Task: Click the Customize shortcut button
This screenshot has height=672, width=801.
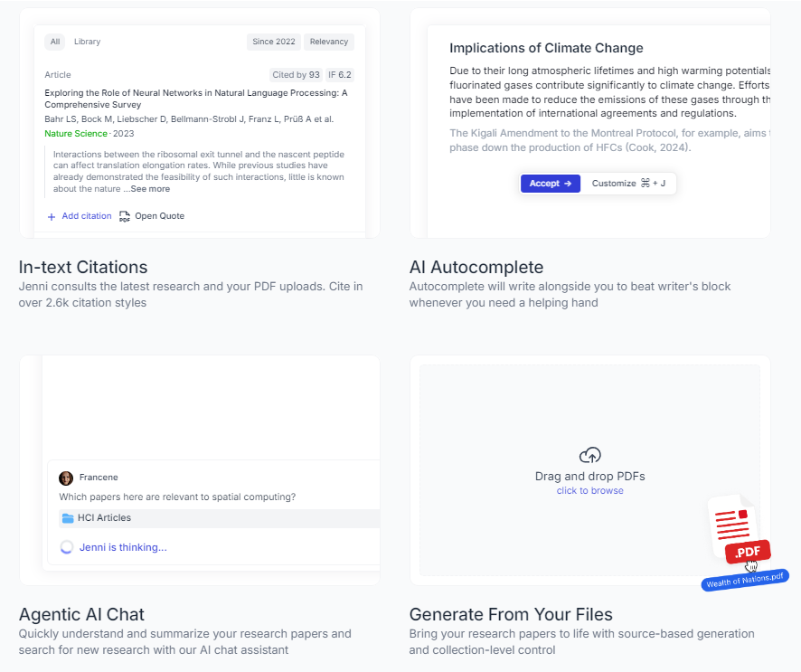Action: point(628,184)
